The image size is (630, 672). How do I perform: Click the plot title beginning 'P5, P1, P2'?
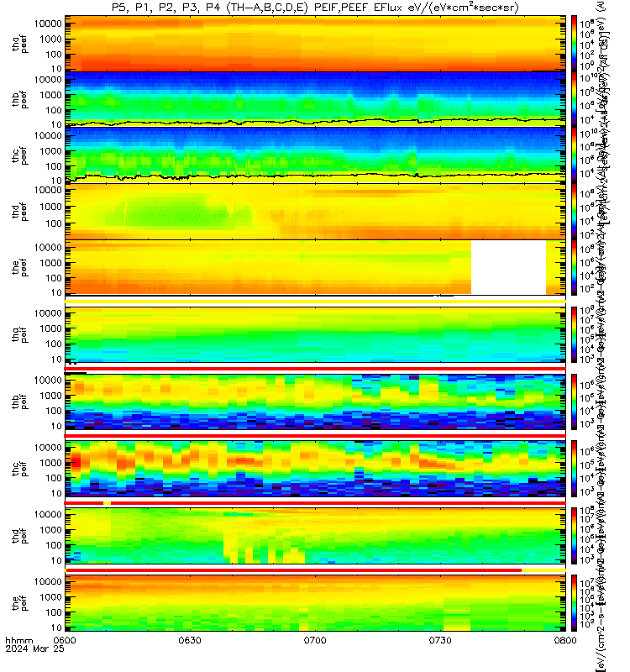[x=315, y=8]
